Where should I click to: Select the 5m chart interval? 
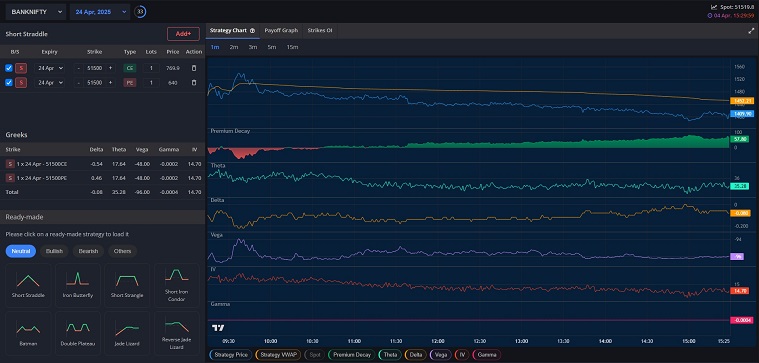click(272, 47)
